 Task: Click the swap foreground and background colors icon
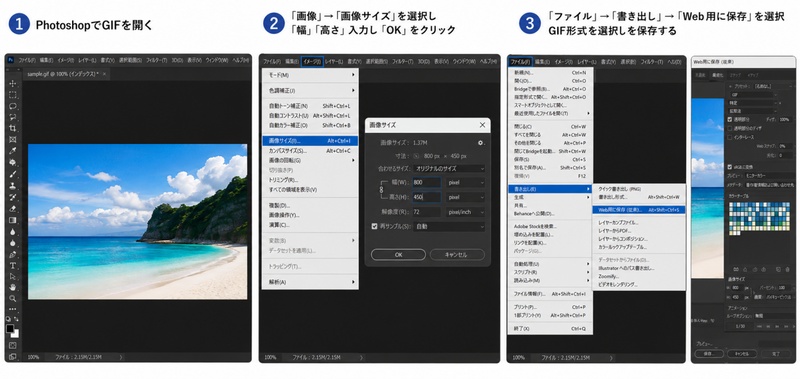[16, 319]
